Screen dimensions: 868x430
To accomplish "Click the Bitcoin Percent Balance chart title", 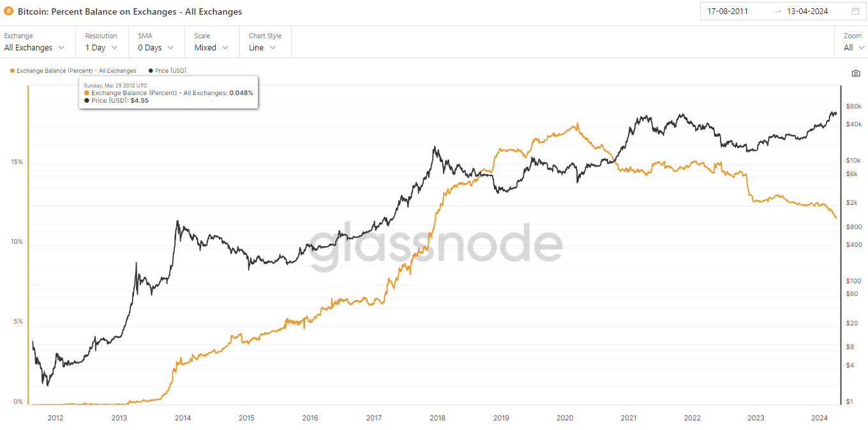I will (x=130, y=11).
